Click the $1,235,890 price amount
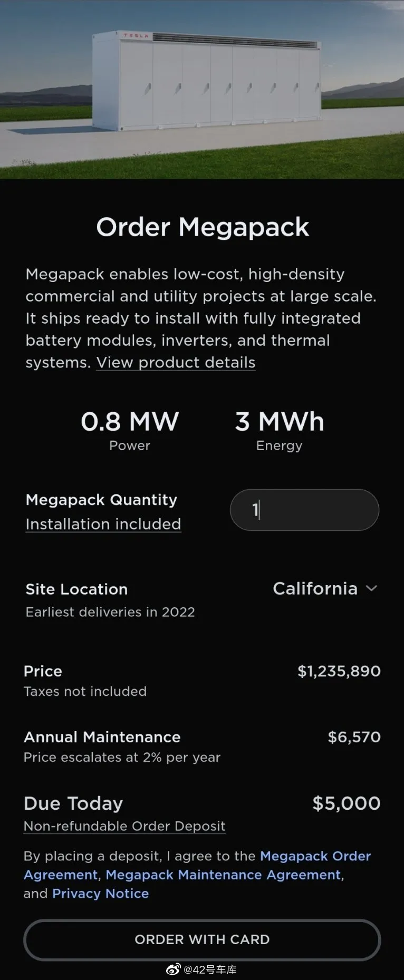The height and width of the screenshot is (980, 404). pos(339,671)
